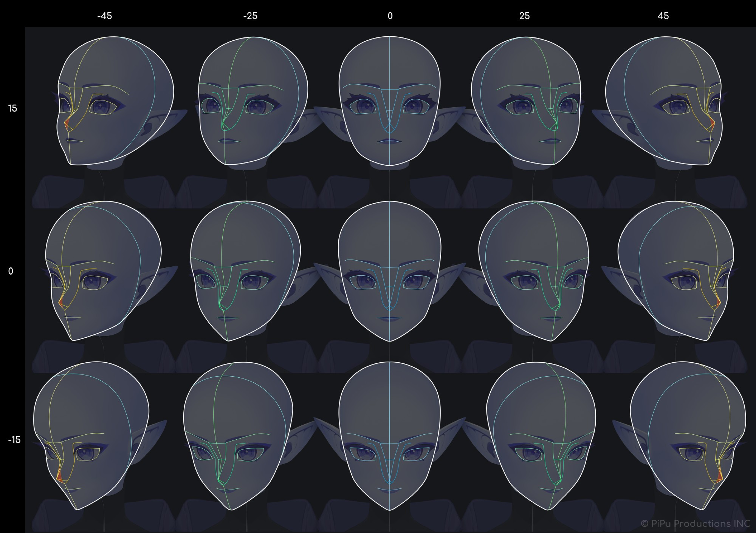Select head at yaw 0, pitch -15
Image resolution: width=756 pixels, height=533 pixels.
[x=390, y=436]
